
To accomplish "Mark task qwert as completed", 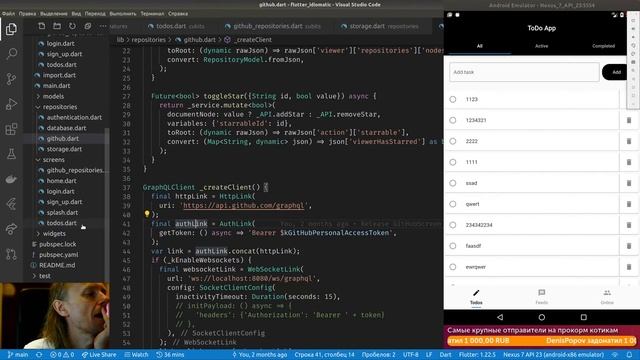I will [x=453, y=204].
